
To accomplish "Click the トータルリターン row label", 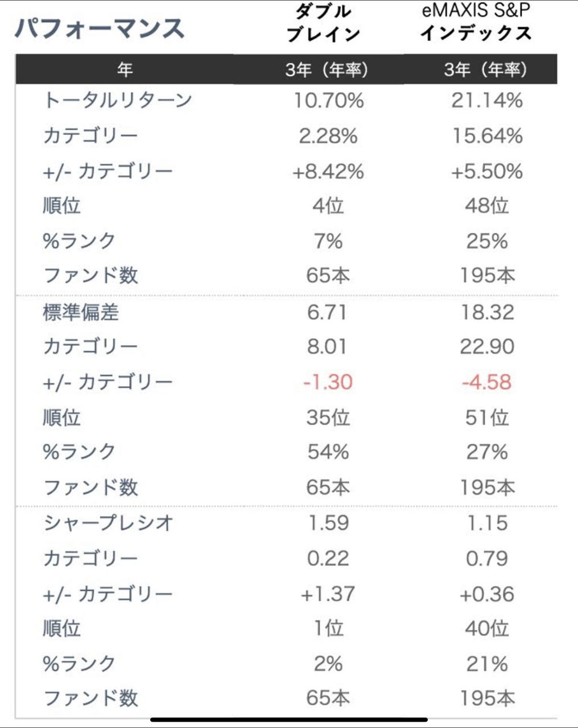I will tap(118, 101).
